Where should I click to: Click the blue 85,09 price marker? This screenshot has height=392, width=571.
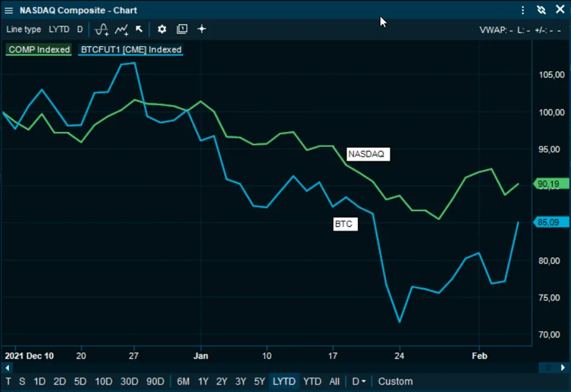point(551,222)
